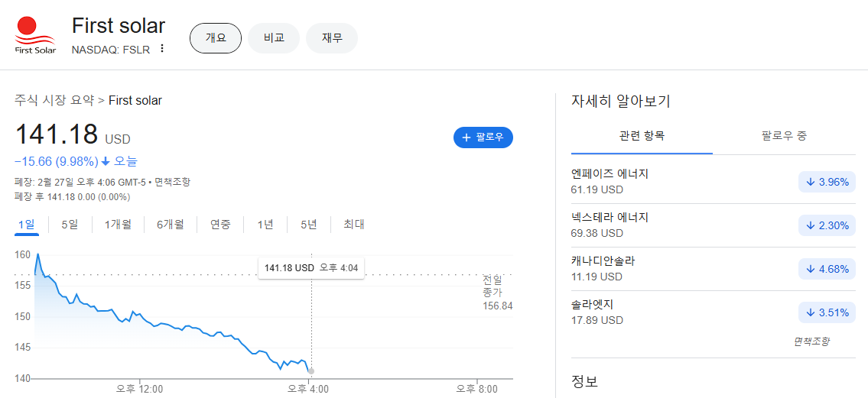
Task: Open the three-dot menu next to NASDAQ: FSLR
Action: click(161, 49)
